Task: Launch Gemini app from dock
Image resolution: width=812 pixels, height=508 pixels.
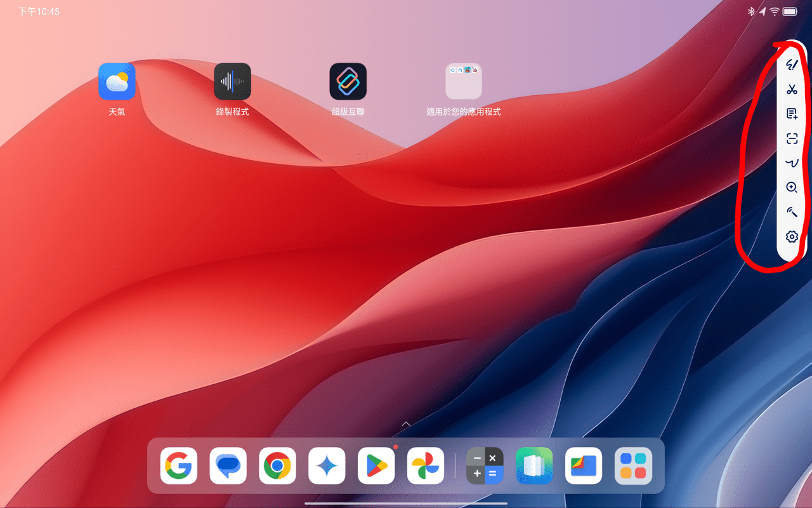Action: (327, 466)
